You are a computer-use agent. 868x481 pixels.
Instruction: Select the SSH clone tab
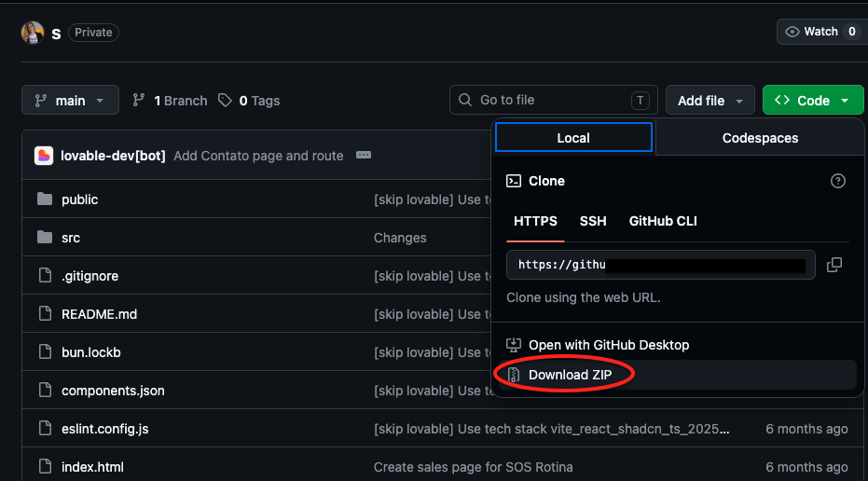(593, 221)
